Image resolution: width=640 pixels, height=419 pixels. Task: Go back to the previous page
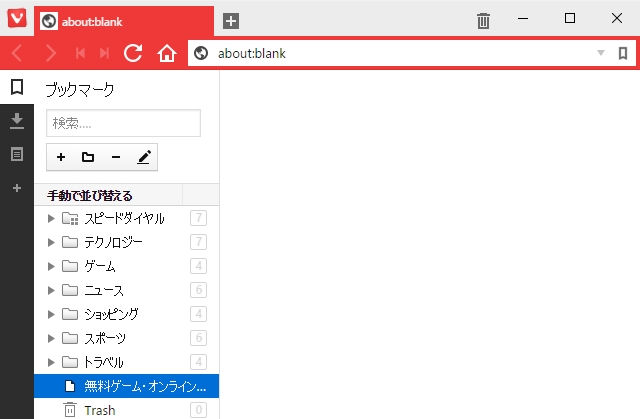(x=17, y=53)
